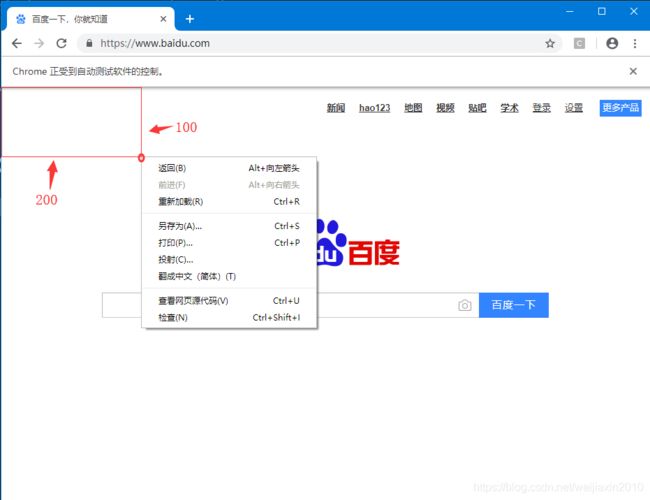650x500 pixels.
Task: Open the 学术 link
Action: tap(509, 108)
